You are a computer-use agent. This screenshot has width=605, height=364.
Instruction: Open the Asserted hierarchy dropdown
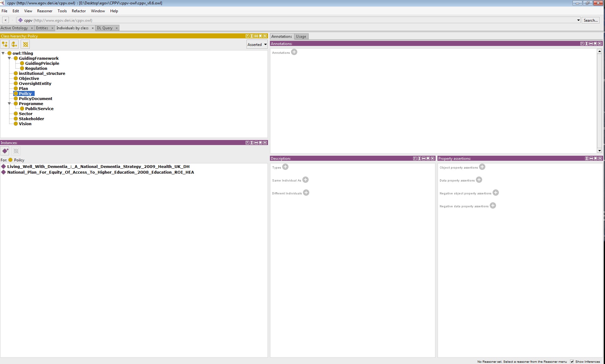257,44
